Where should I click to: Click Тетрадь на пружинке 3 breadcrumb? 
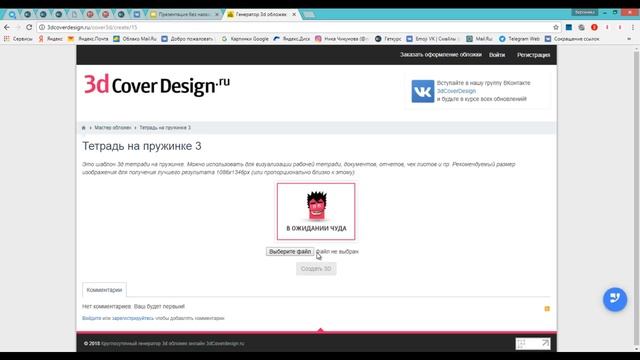[x=165, y=128]
